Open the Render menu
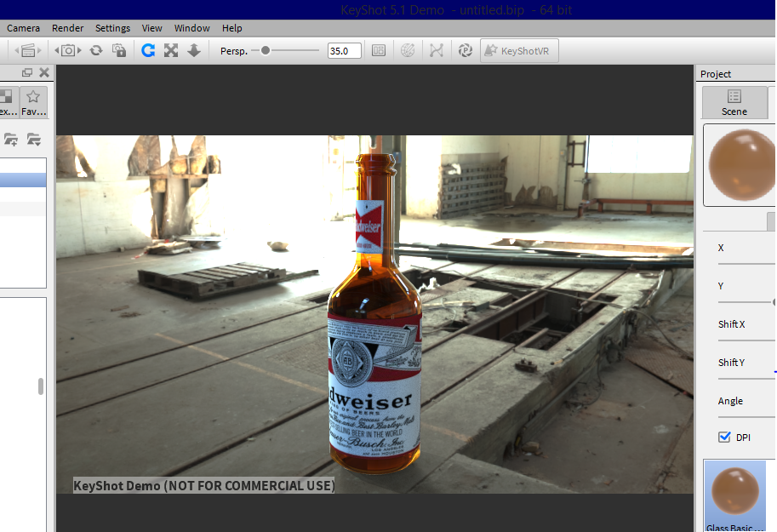This screenshot has height=532, width=777. click(x=67, y=28)
